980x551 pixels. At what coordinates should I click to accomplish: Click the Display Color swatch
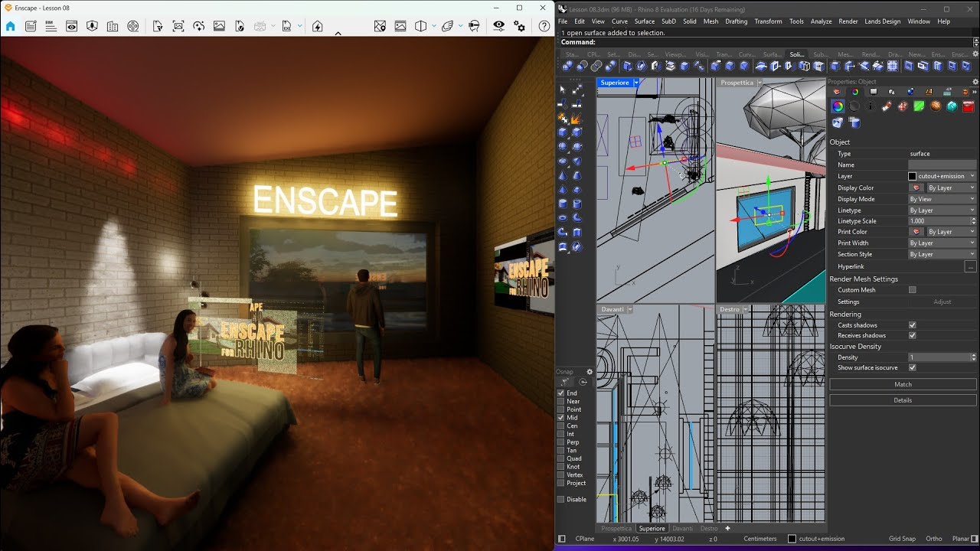pyautogui.click(x=916, y=187)
